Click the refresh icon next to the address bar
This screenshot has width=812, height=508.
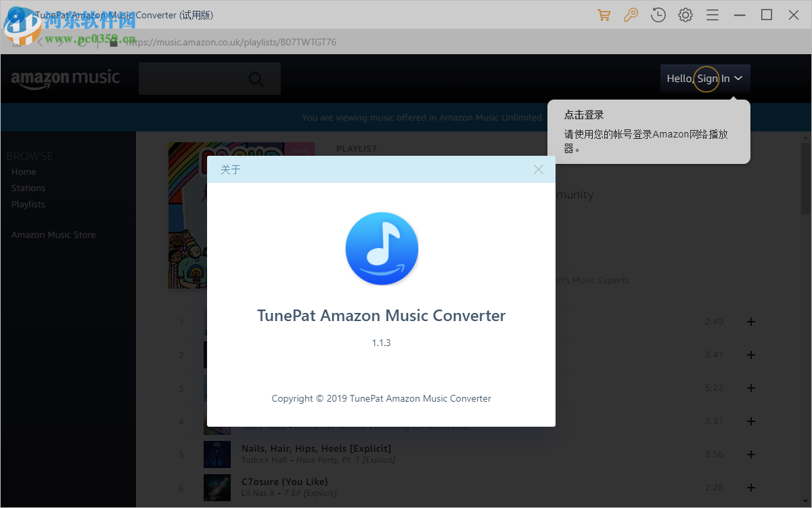(83, 42)
